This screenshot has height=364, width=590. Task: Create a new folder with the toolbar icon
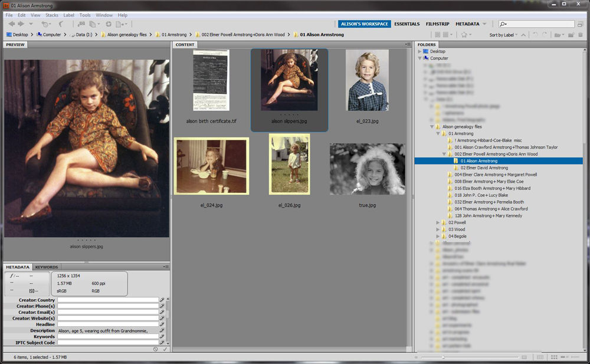pos(571,35)
